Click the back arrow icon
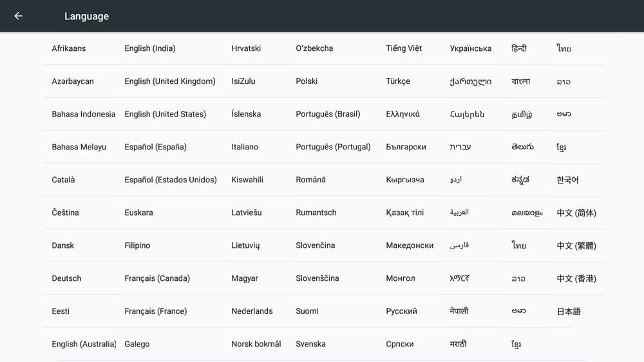The height and width of the screenshot is (362, 644). (18, 16)
